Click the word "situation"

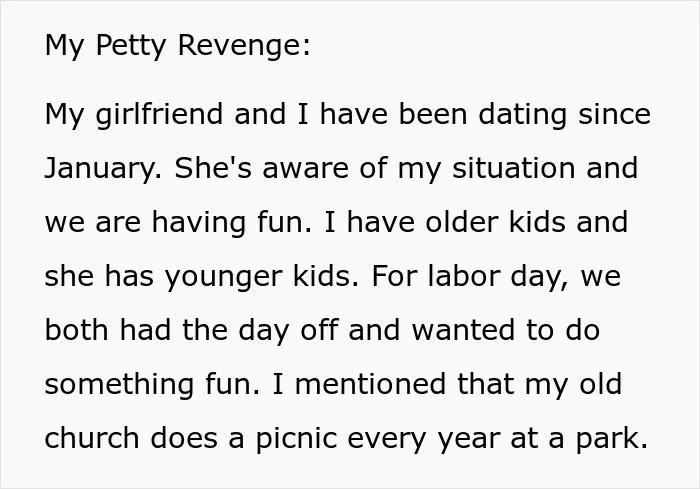[x=513, y=168]
